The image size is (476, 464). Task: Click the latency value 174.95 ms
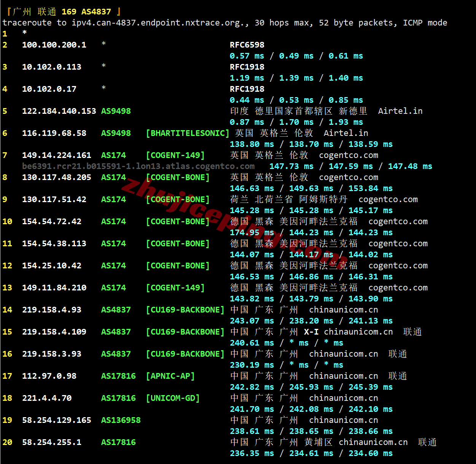252,233
